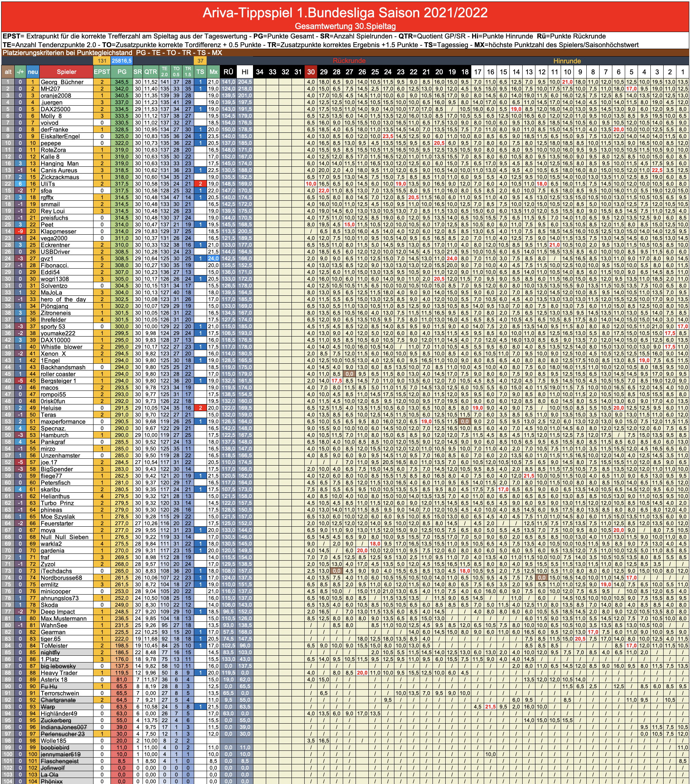The height and width of the screenshot is (784, 690).
Task: Select player Petersfisch
Action: [55, 483]
